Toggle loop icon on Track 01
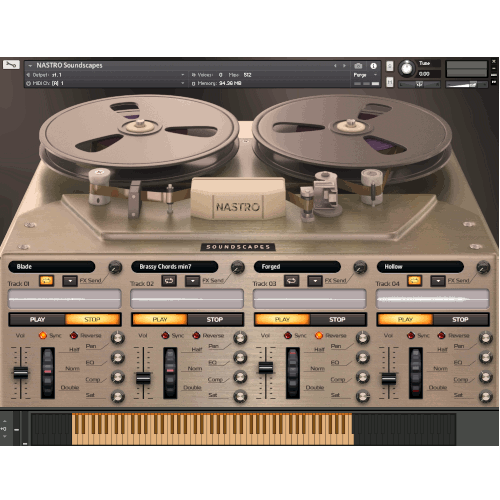This screenshot has width=500, height=500. [46, 280]
